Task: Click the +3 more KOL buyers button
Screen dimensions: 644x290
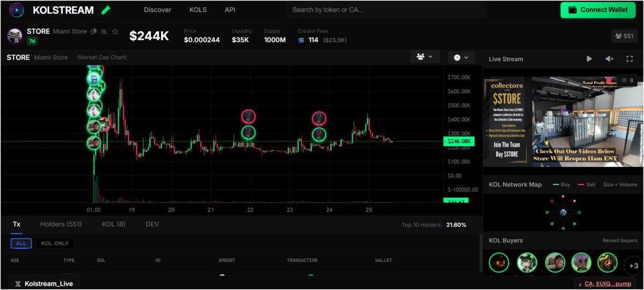Action: click(x=633, y=265)
